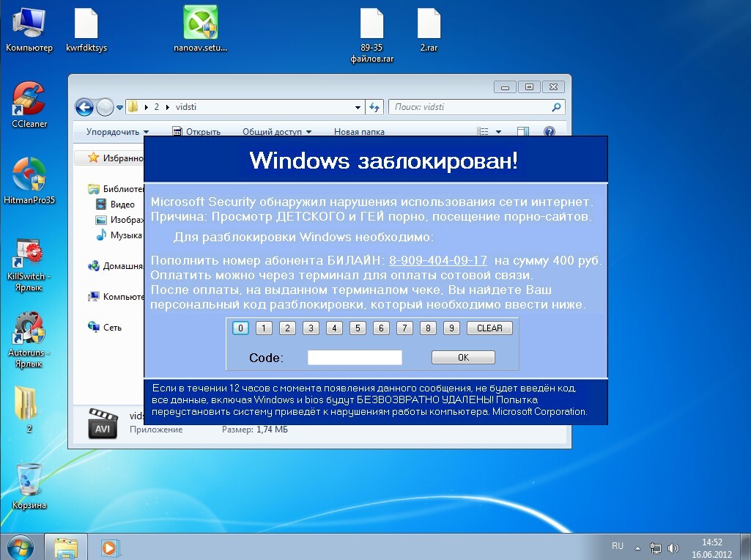Open KillSwitch shortcut on desktop
751x560 pixels.
pos(29,263)
